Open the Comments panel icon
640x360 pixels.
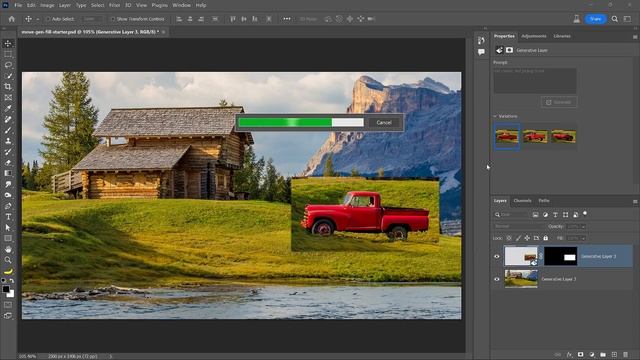click(481, 52)
